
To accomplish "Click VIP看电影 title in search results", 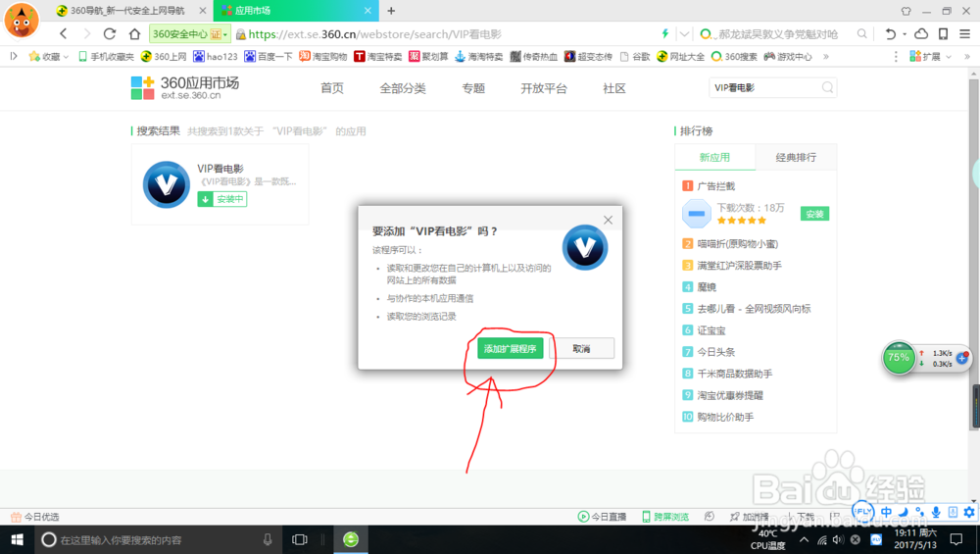I will coord(220,169).
